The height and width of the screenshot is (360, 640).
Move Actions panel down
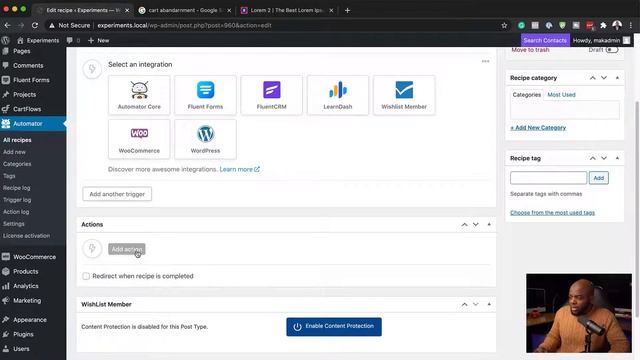476,224
